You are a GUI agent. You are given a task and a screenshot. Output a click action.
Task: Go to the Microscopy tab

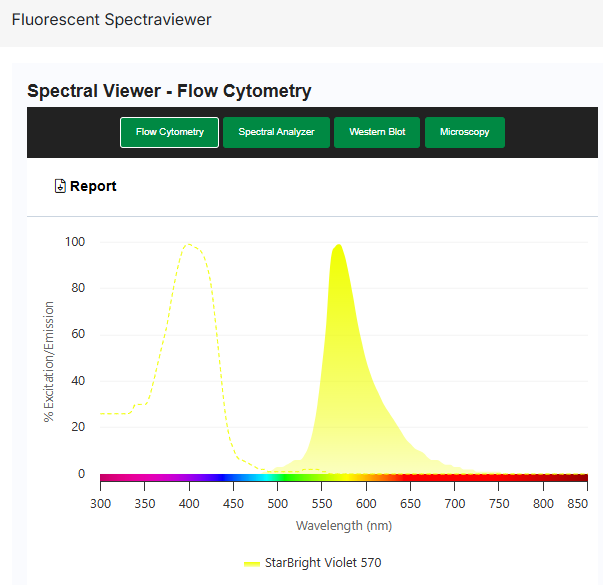pyautogui.click(x=465, y=132)
